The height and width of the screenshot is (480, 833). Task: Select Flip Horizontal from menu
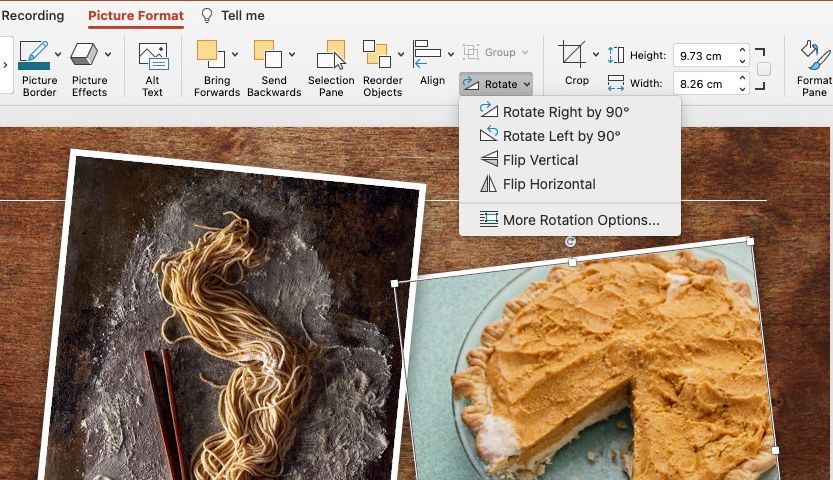[x=549, y=184]
